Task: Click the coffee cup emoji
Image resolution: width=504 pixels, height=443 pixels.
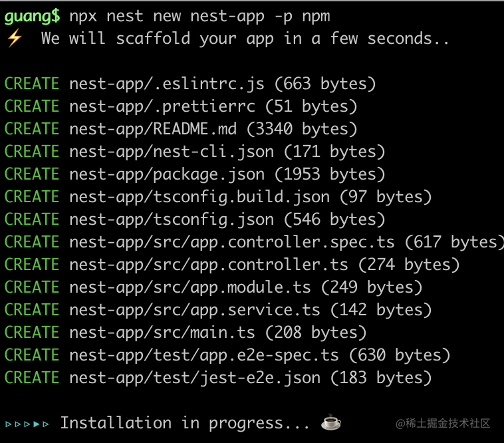Action: coord(330,422)
